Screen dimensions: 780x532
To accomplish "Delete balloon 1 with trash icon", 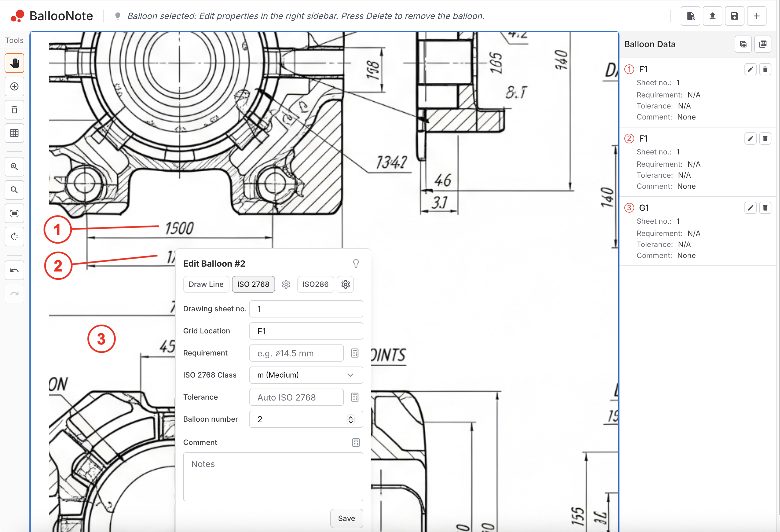I will point(765,70).
